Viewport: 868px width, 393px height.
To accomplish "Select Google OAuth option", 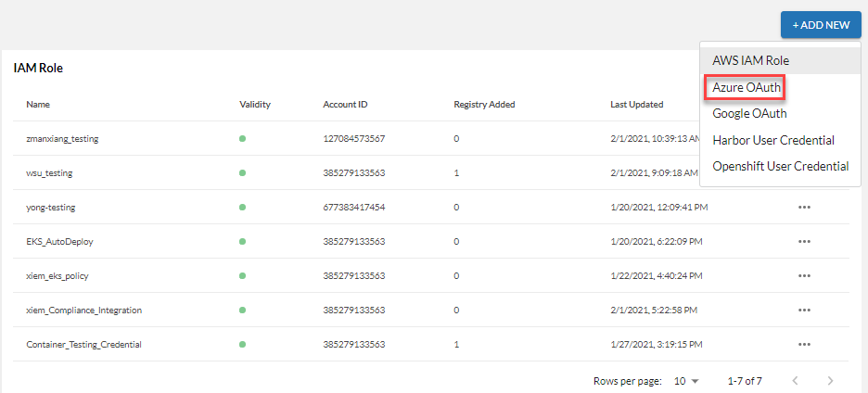I will tap(749, 114).
